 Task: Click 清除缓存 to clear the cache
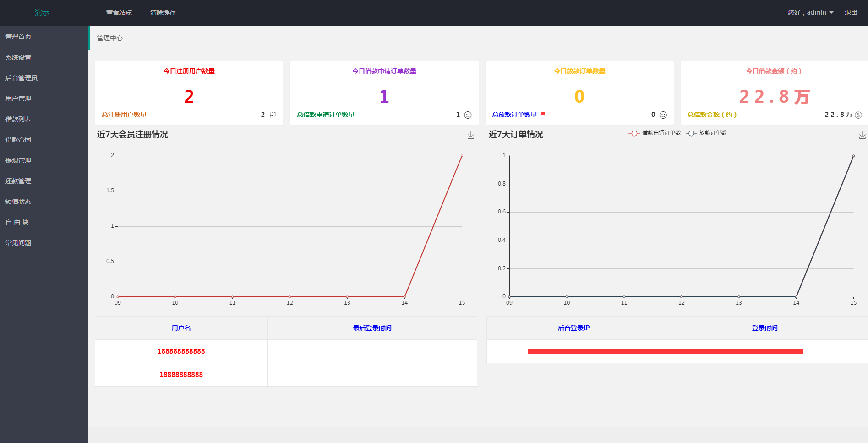163,12
